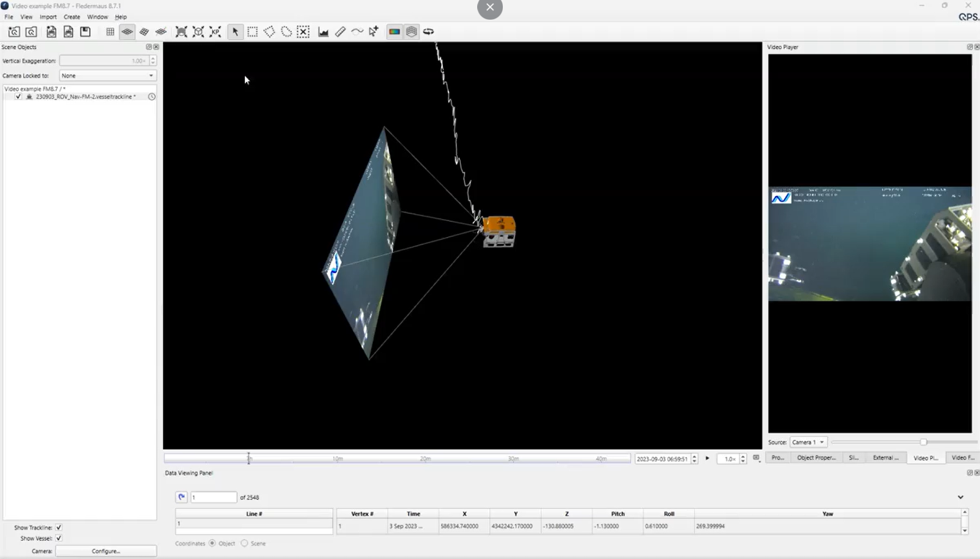980x559 pixels.
Task: Click the Camera Configure... button
Action: point(106,551)
